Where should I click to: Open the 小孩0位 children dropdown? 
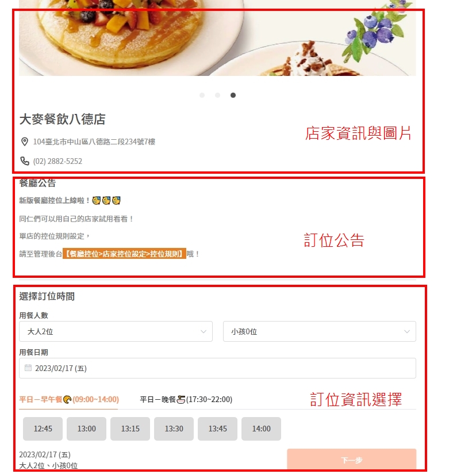pyautogui.click(x=320, y=331)
